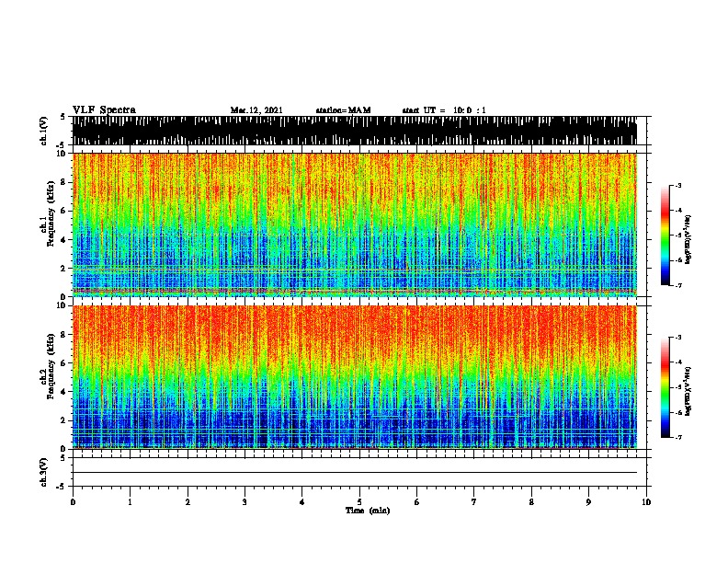Click the "6" kHz tick of ch.2 spectrogram
The height and width of the screenshot is (563, 728).
65,363
